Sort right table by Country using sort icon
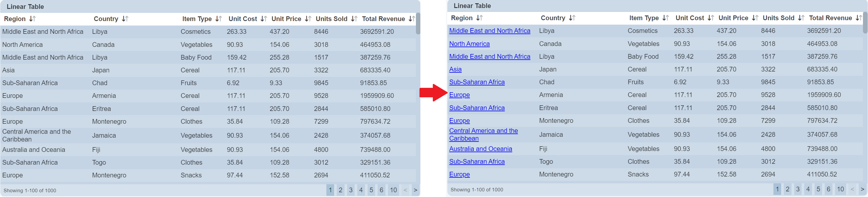 pos(572,18)
